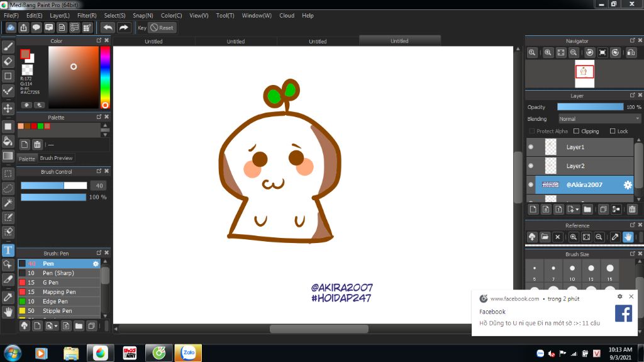The height and width of the screenshot is (362, 644).
Task: Activate the hand tool in Reference panel
Action: (x=628, y=237)
